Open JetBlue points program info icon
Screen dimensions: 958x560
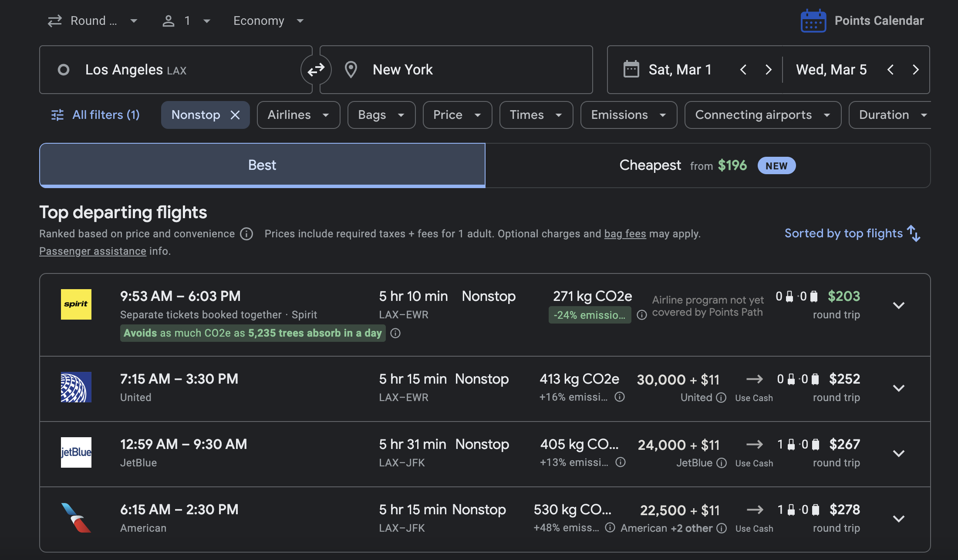click(x=722, y=463)
